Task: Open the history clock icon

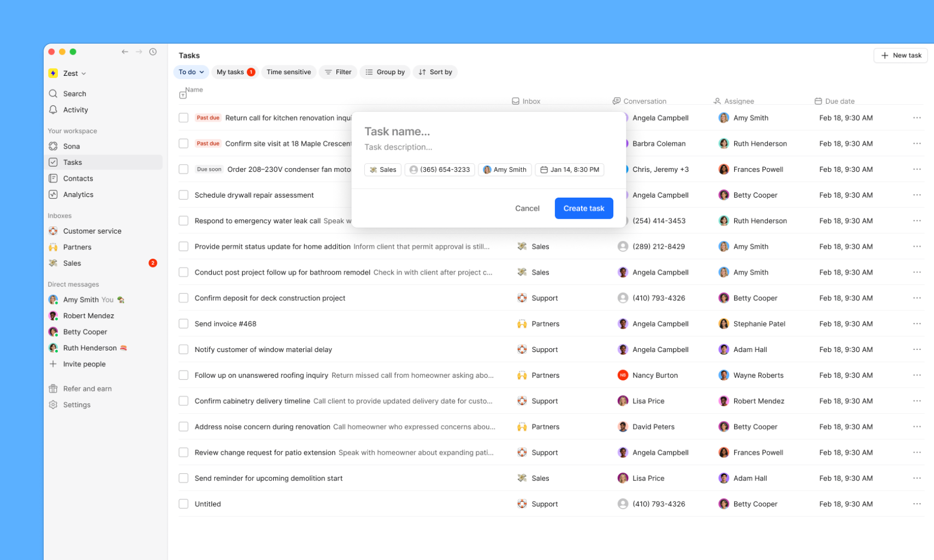Action: point(153,52)
